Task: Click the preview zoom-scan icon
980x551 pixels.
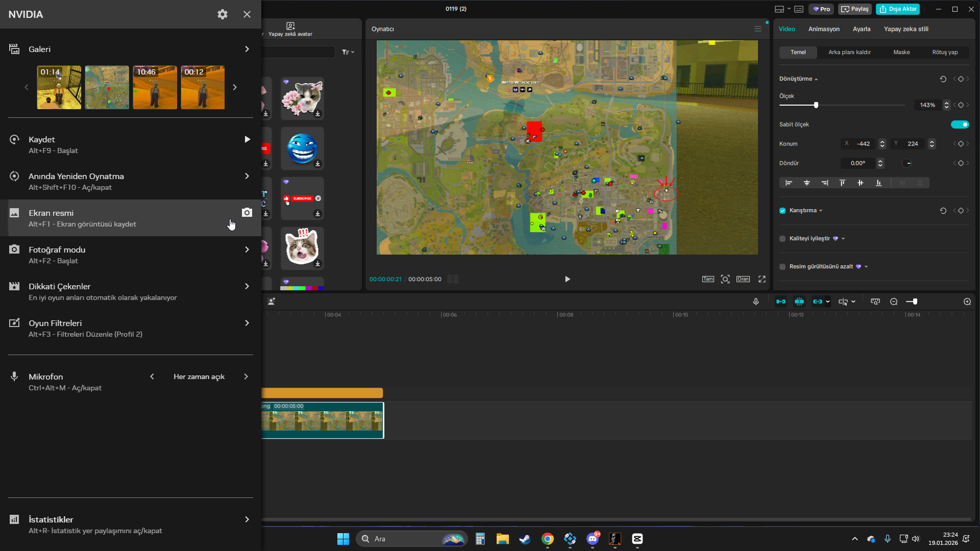Action: click(x=725, y=279)
